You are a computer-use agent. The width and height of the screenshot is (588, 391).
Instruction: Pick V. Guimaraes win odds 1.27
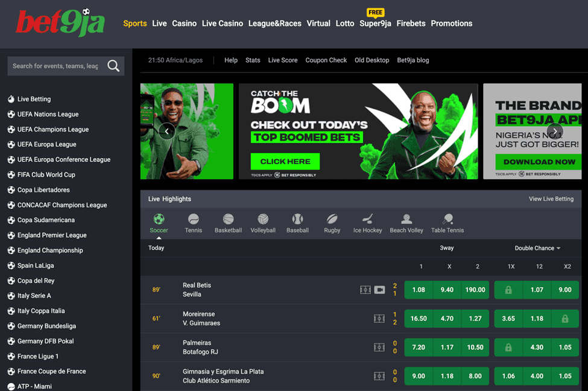click(475, 319)
